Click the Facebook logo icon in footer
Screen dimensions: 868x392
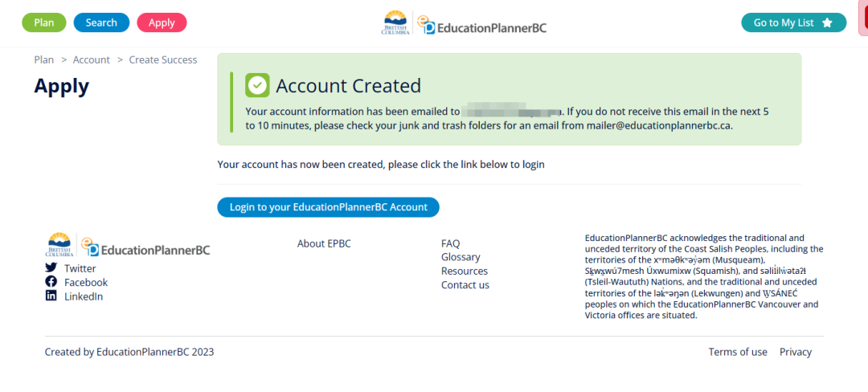pyautogui.click(x=51, y=281)
